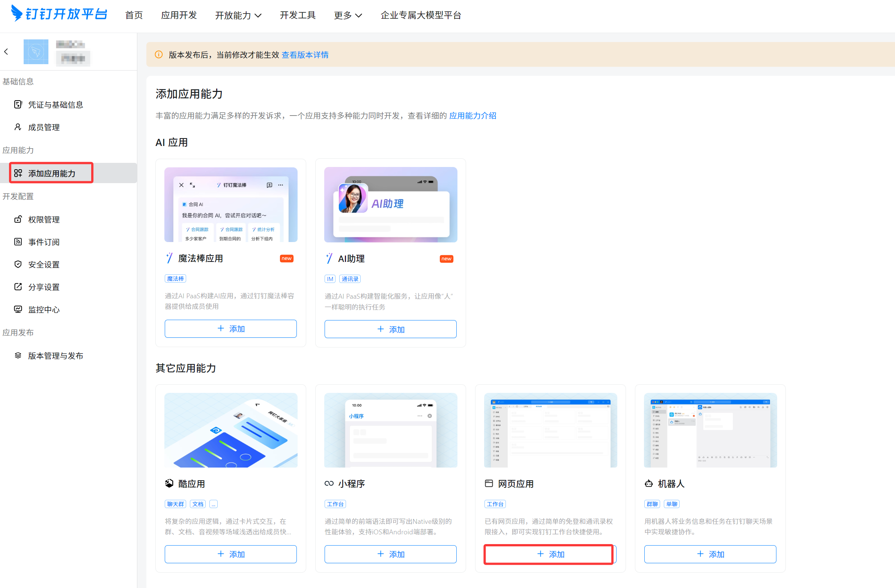The image size is (895, 588).
Task: Add the 小程序 capability
Action: [390, 554]
